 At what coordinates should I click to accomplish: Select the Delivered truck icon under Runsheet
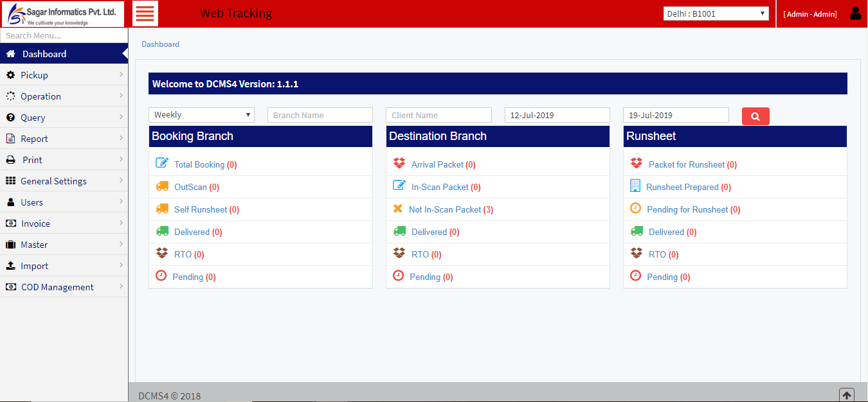point(637,231)
